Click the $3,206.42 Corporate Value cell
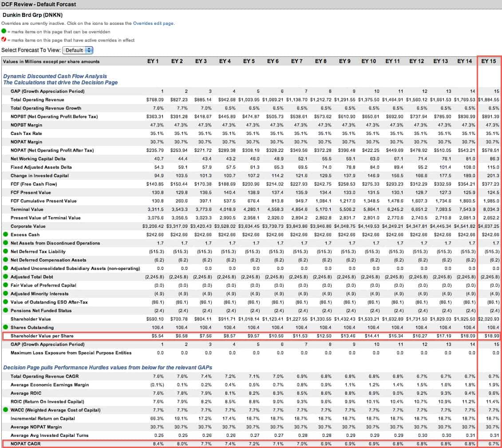 click(x=153, y=226)
